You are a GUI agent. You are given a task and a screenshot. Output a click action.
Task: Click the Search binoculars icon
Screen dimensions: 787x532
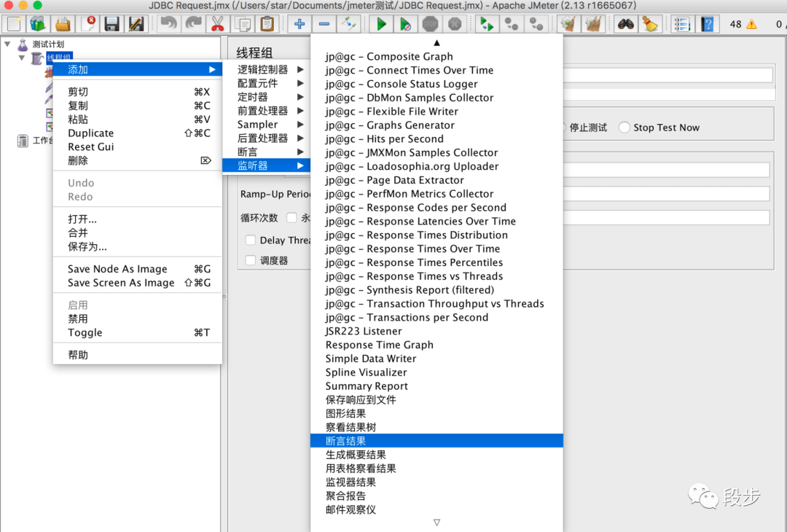[625, 23]
